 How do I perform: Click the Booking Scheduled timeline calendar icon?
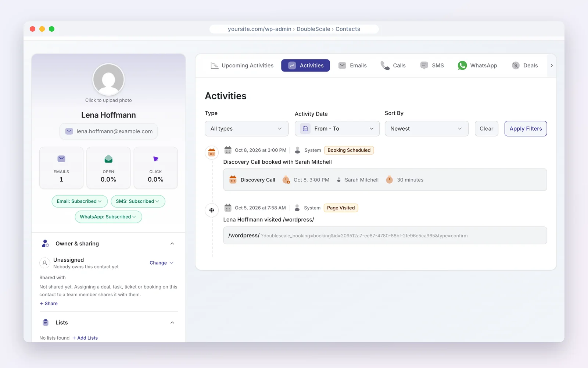click(212, 152)
